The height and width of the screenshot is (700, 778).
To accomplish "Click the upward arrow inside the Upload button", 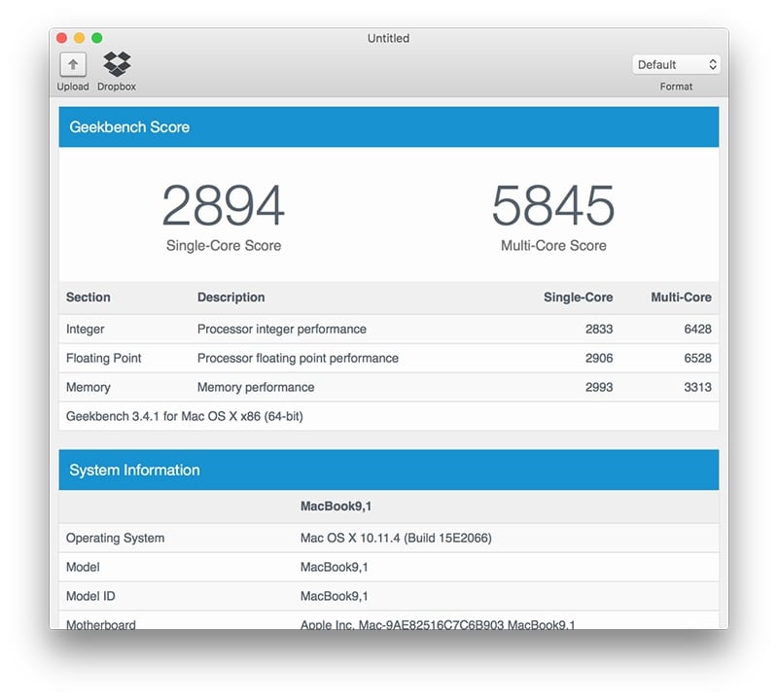I will [x=73, y=63].
